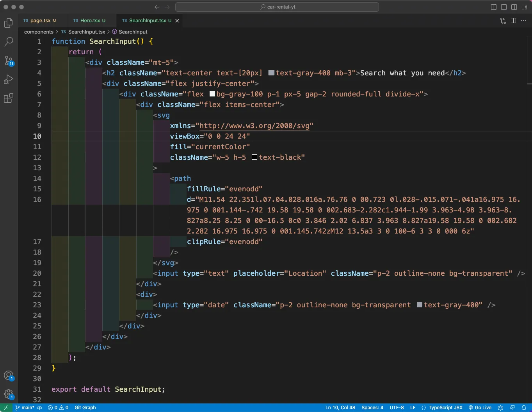Screen dimensions: 532x412
Task: Click the clipRule="evenodd" attribute text
Action: [225, 242]
